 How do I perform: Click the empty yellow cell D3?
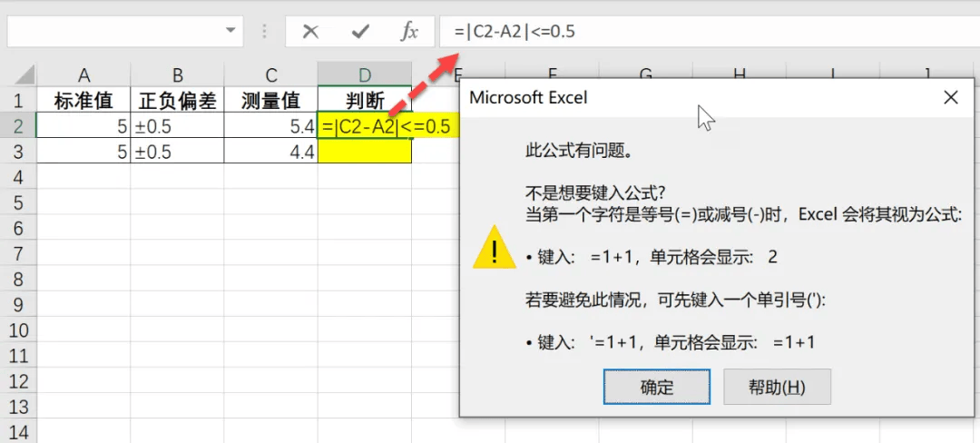click(365, 152)
